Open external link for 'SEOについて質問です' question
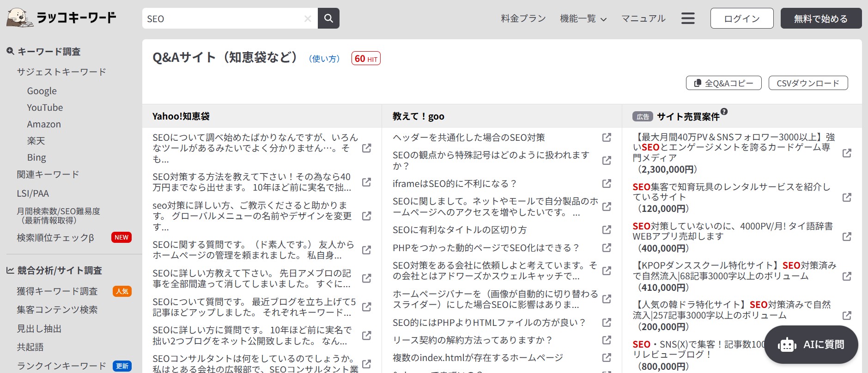This screenshot has width=868, height=373. pos(366,307)
